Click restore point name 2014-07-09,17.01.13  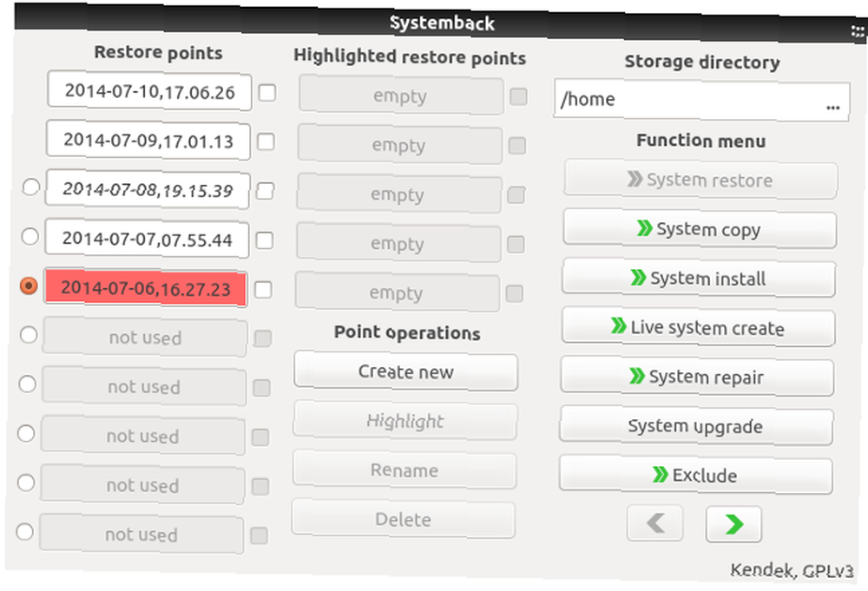coord(148,141)
